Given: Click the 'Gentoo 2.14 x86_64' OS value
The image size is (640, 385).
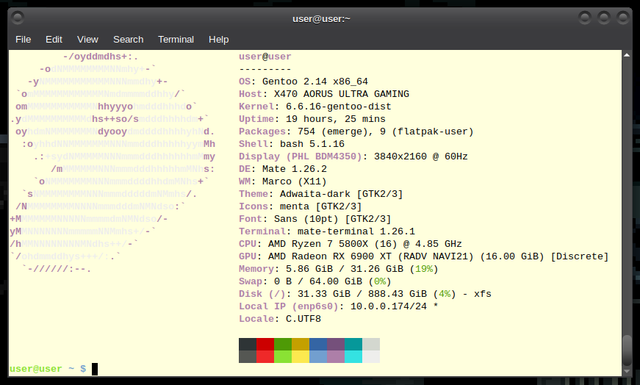Looking at the screenshot, I should pyautogui.click(x=315, y=81).
